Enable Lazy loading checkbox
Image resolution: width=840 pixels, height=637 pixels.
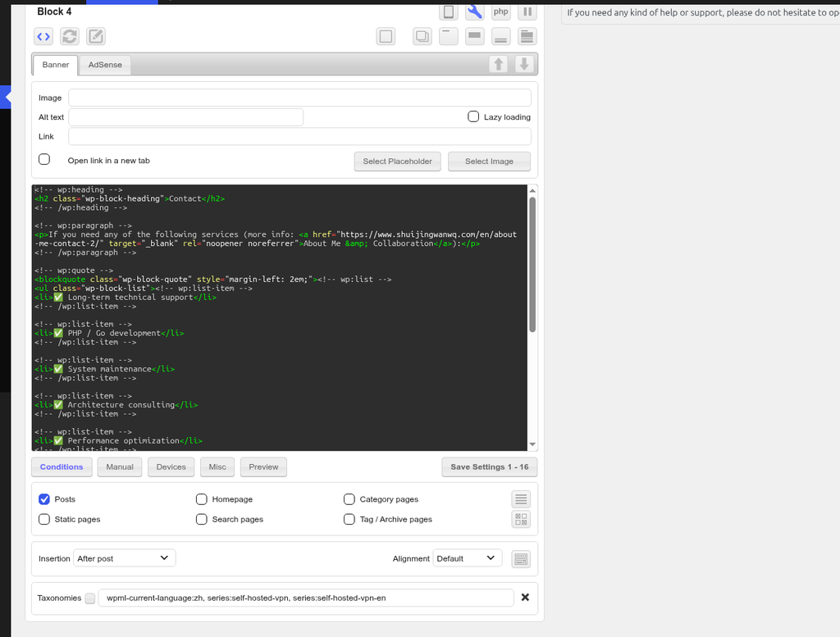(473, 116)
